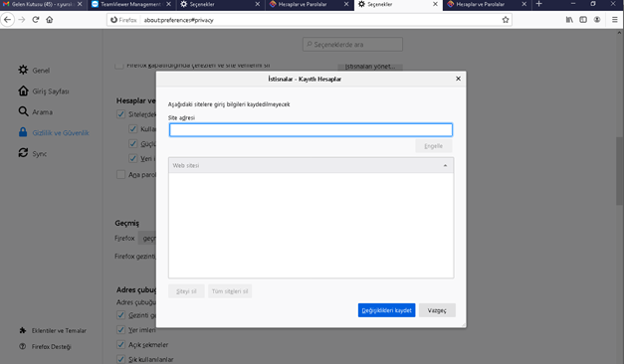Open the Arama search category
Viewport: 624px width, 364px height.
(x=35, y=111)
